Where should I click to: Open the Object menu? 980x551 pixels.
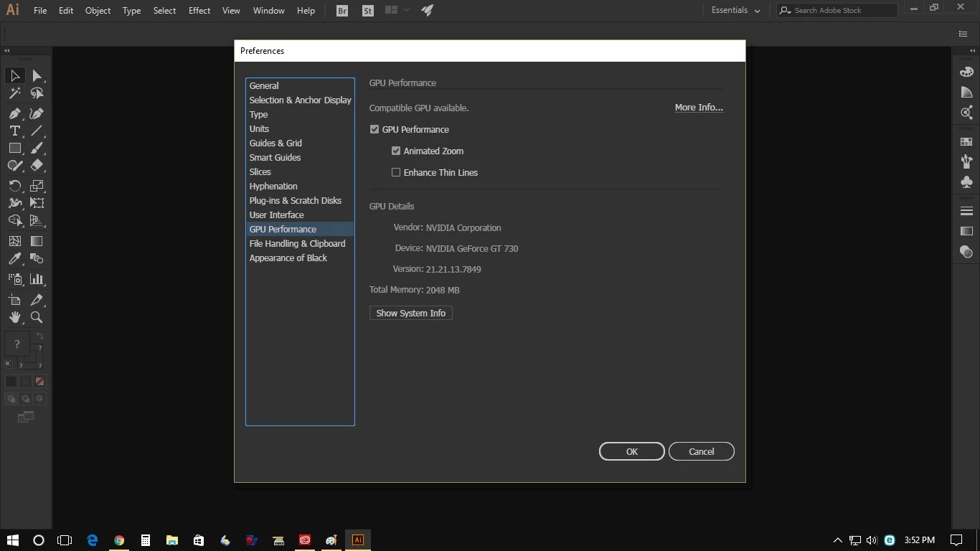(x=98, y=10)
